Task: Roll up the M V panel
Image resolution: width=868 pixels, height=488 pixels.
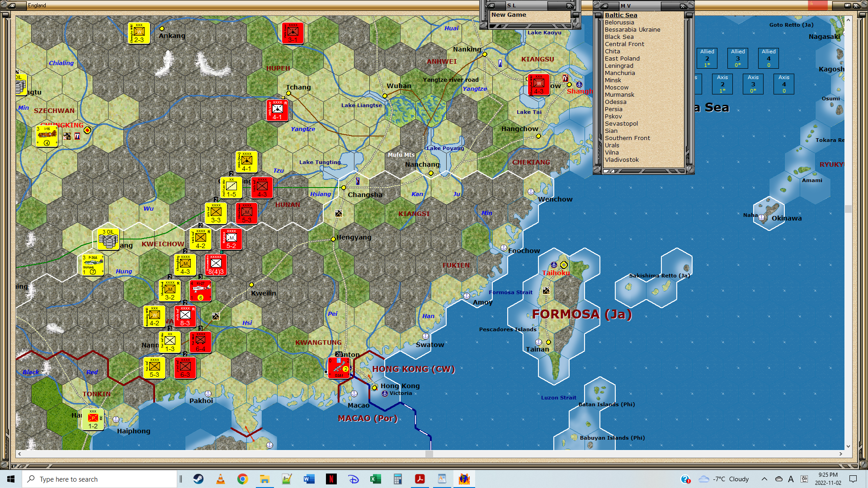Action: (x=604, y=5)
